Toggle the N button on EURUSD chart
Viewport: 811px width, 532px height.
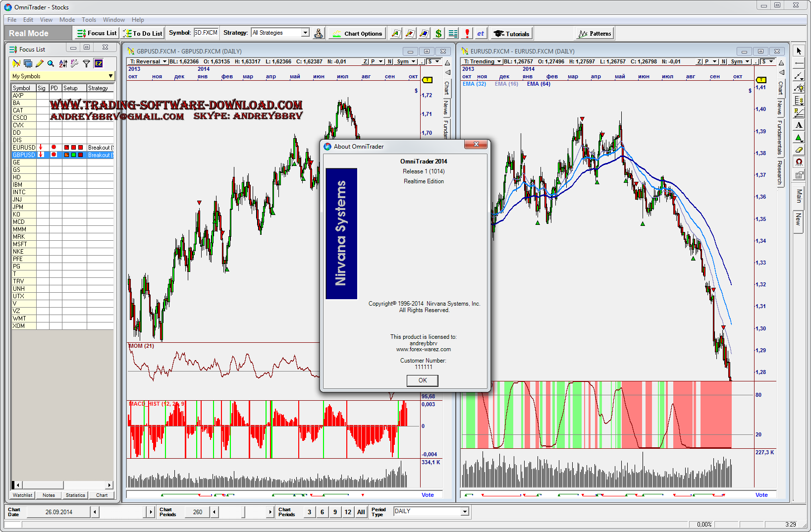coord(724,62)
